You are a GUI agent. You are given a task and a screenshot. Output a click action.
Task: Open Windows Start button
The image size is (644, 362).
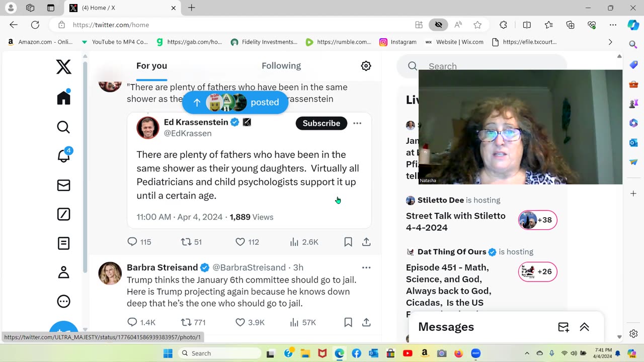point(168,353)
